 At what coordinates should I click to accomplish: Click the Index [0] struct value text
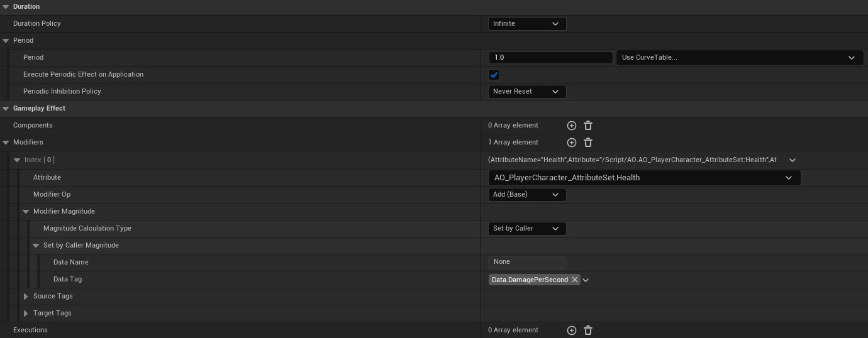632,160
